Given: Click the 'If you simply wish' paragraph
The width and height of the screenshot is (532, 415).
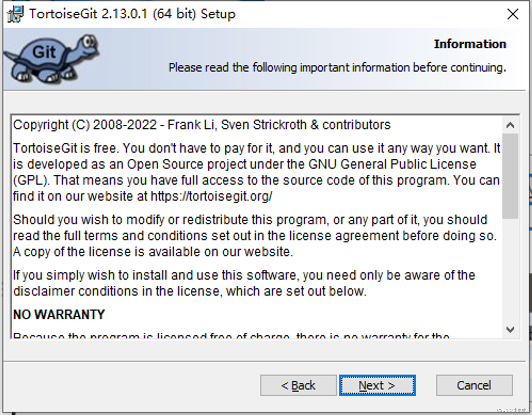Looking at the screenshot, I should click(x=243, y=283).
